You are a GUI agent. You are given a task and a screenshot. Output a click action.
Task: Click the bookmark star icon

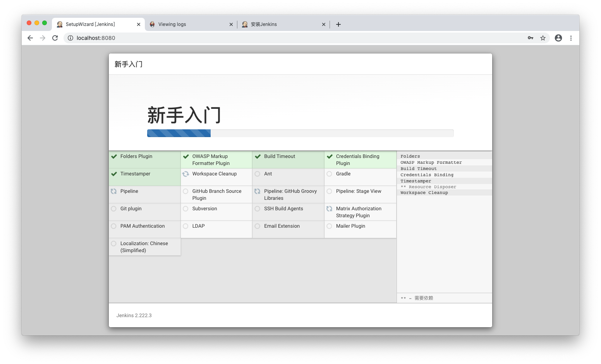(543, 38)
